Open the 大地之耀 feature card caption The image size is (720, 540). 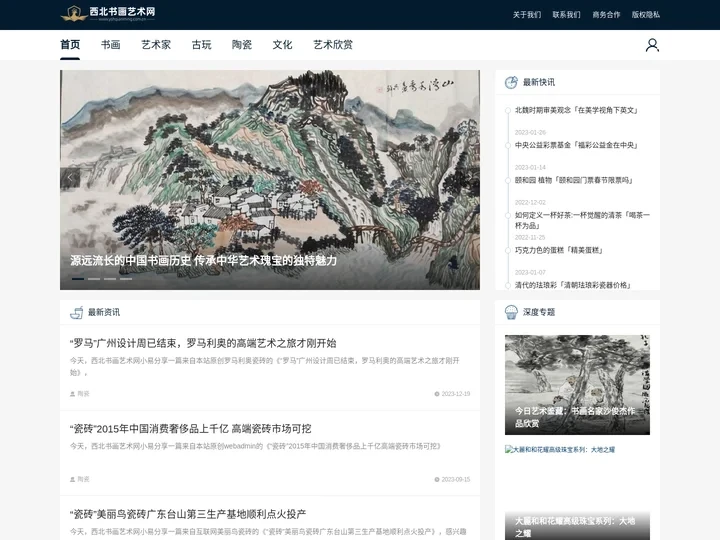point(577,527)
